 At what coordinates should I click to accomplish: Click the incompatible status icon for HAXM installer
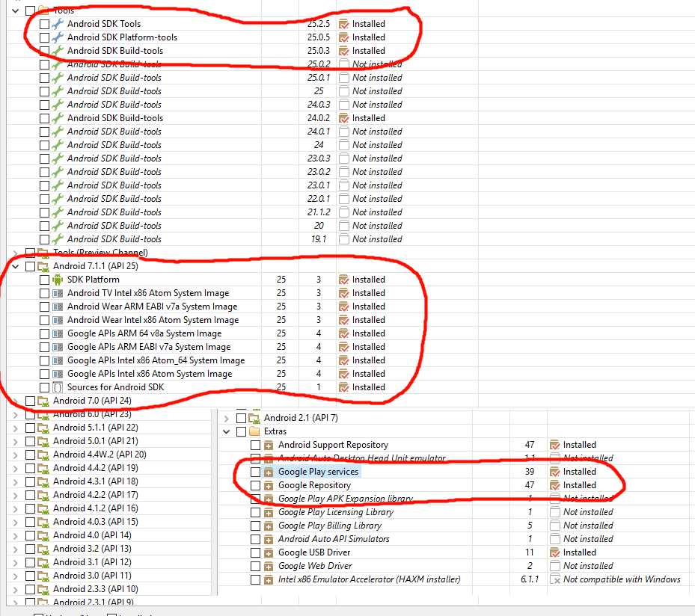coord(554,579)
